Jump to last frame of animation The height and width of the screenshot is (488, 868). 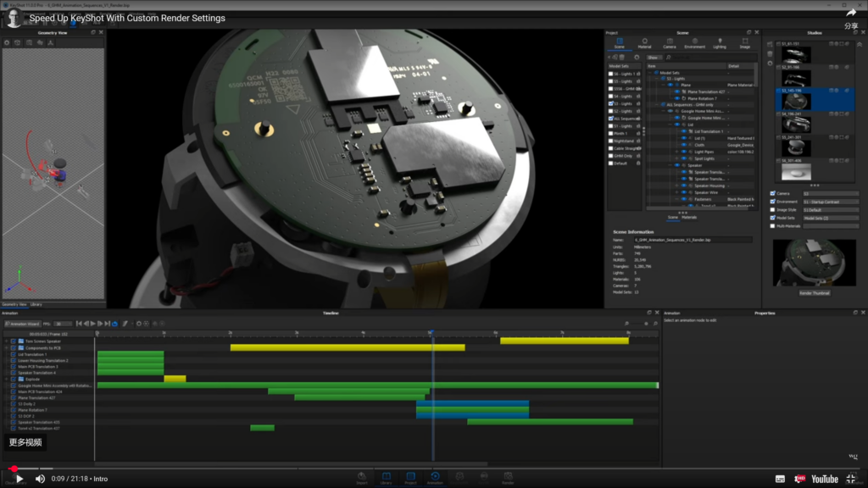(x=108, y=324)
